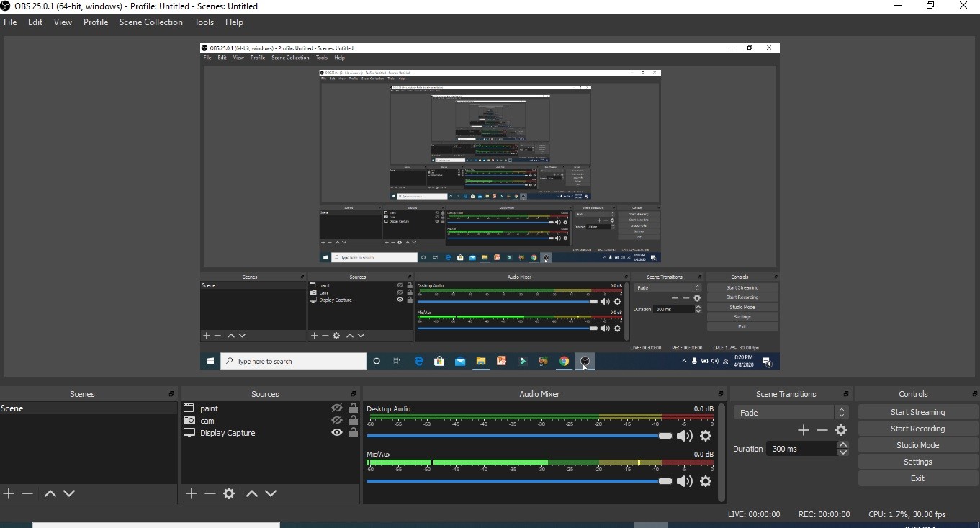Open Settings from the Controls dock
The image size is (980, 528).
tap(917, 462)
